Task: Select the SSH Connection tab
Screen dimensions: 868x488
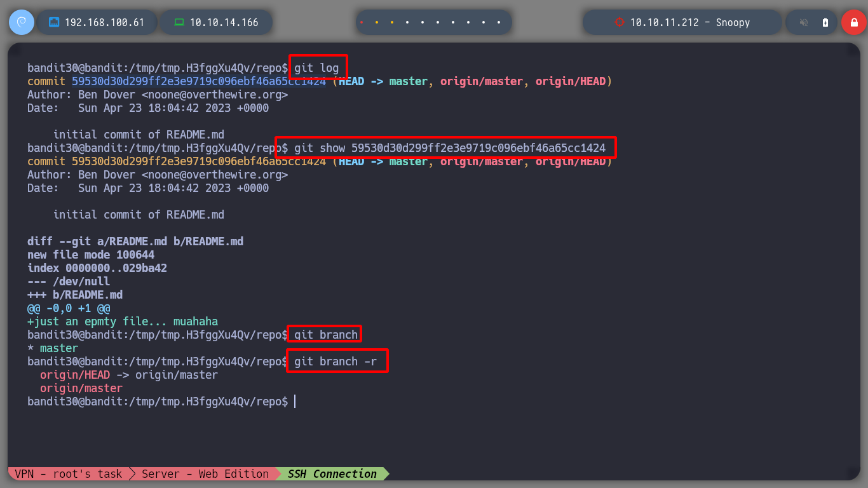Action: point(332,473)
